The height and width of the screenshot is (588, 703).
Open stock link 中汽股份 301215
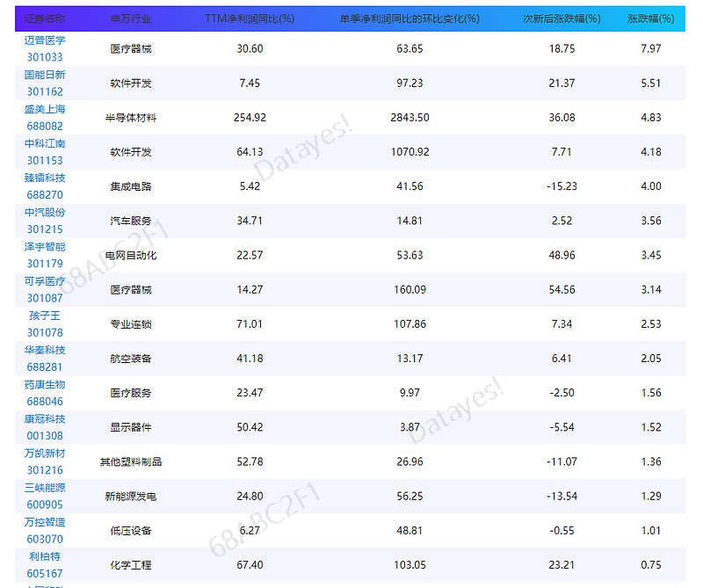click(x=45, y=221)
